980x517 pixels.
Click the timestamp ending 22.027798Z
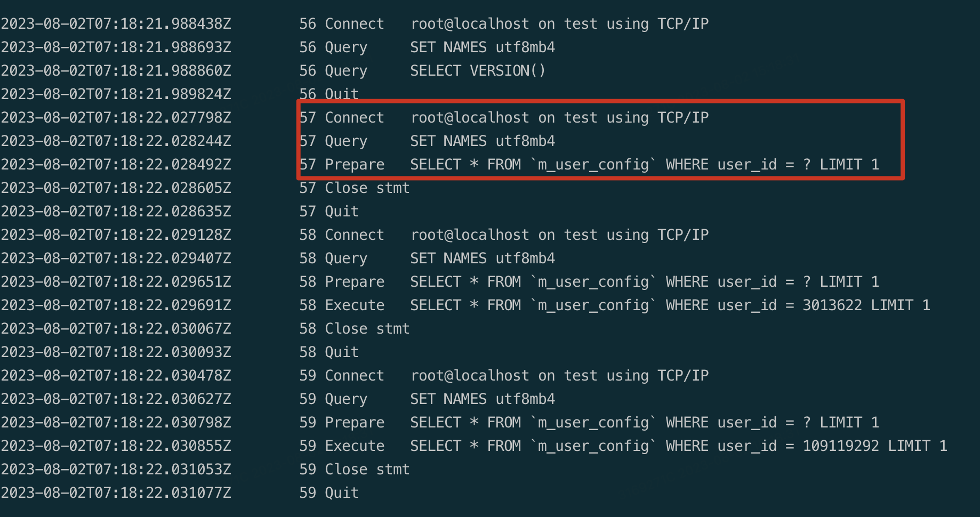coord(116,118)
